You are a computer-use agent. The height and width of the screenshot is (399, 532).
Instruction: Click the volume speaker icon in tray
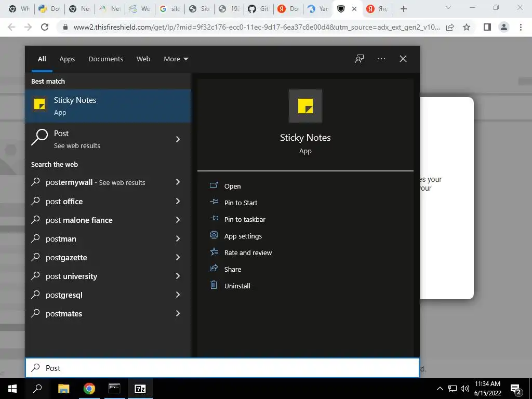(x=465, y=389)
